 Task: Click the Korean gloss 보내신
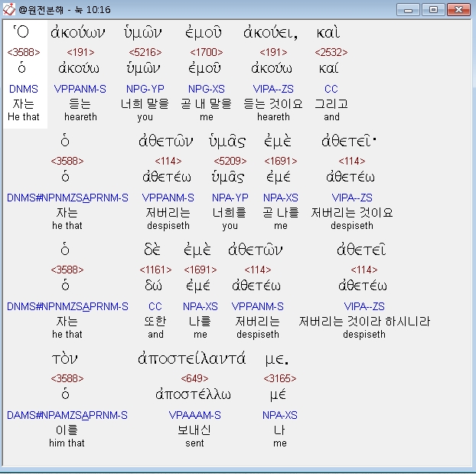pos(194,430)
